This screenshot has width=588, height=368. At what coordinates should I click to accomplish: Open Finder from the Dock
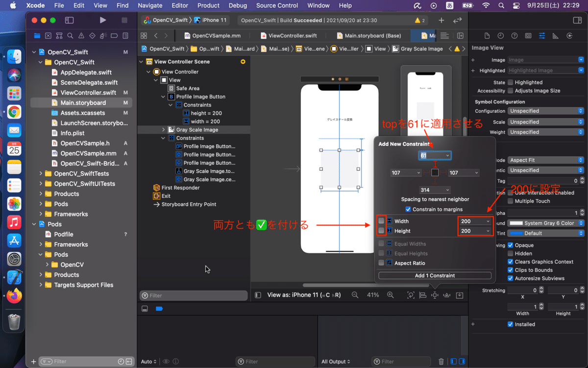(14, 56)
